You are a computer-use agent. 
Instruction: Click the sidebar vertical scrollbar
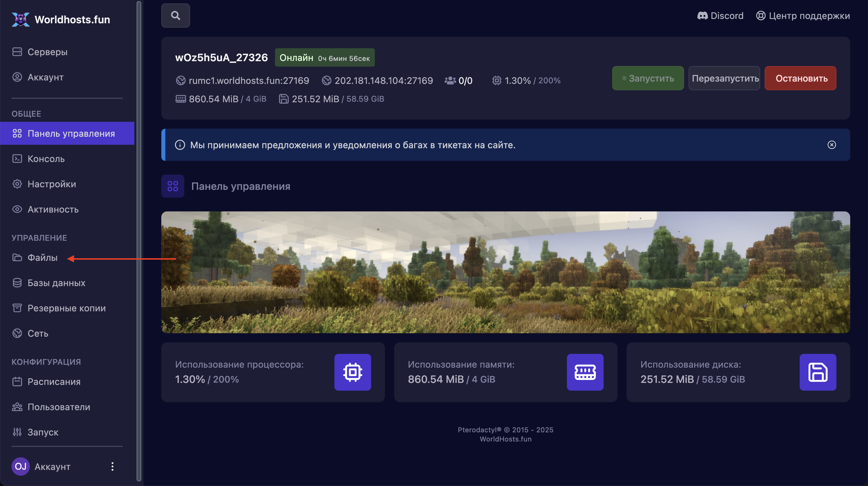coord(138,241)
